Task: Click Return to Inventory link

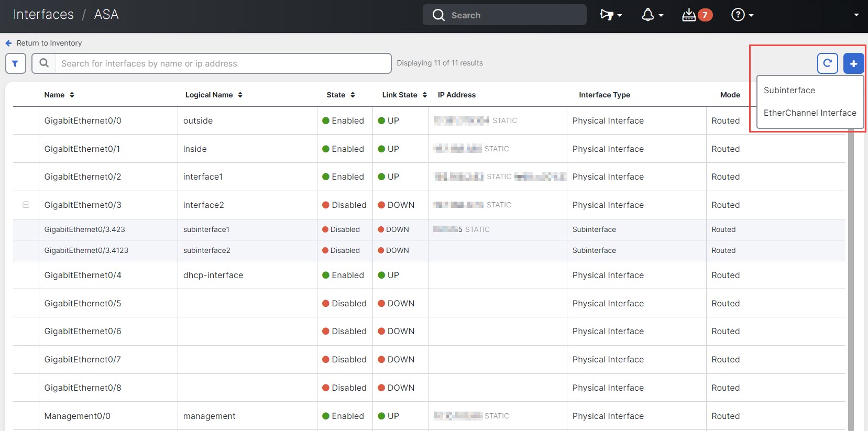Action: coord(49,43)
